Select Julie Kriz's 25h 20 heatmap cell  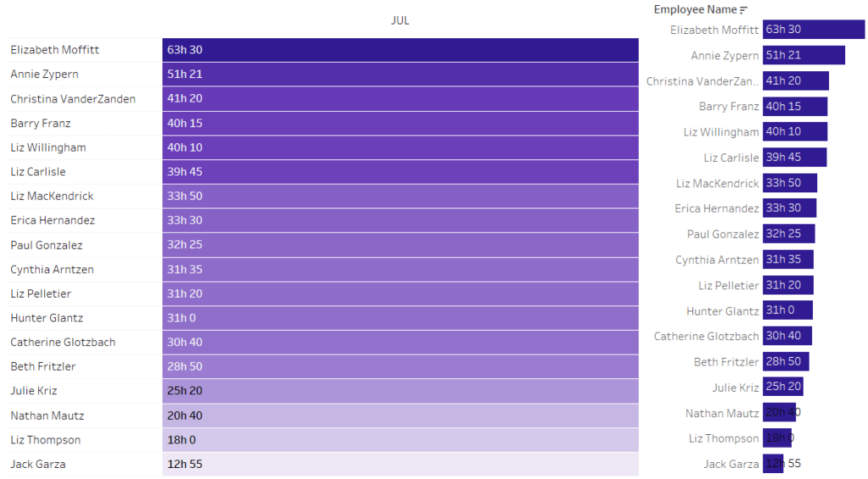(400, 391)
